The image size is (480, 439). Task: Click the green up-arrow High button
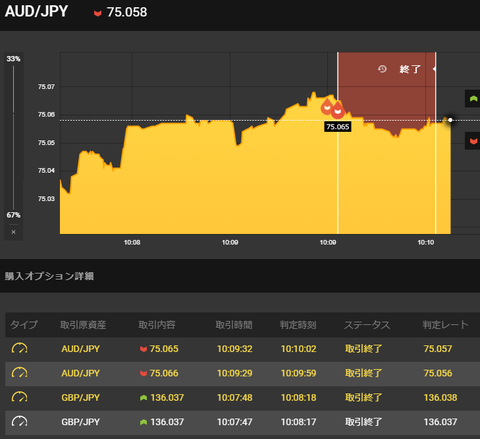pyautogui.click(x=473, y=99)
